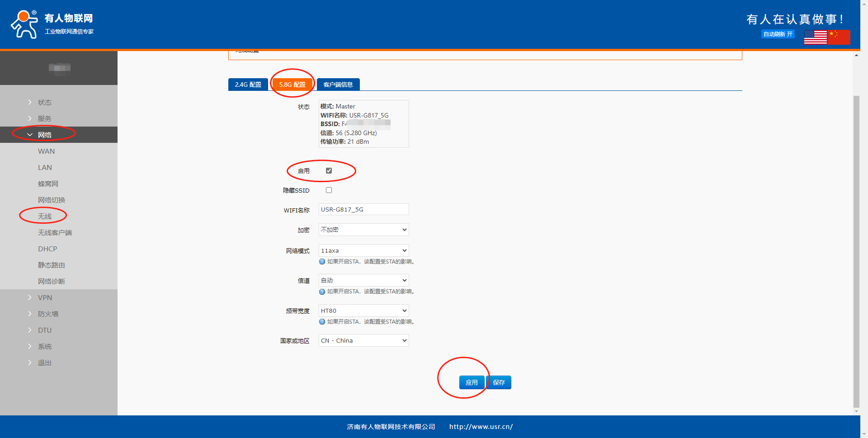Click the 应用 apply button
This screenshot has height=438, width=868.
[472, 382]
